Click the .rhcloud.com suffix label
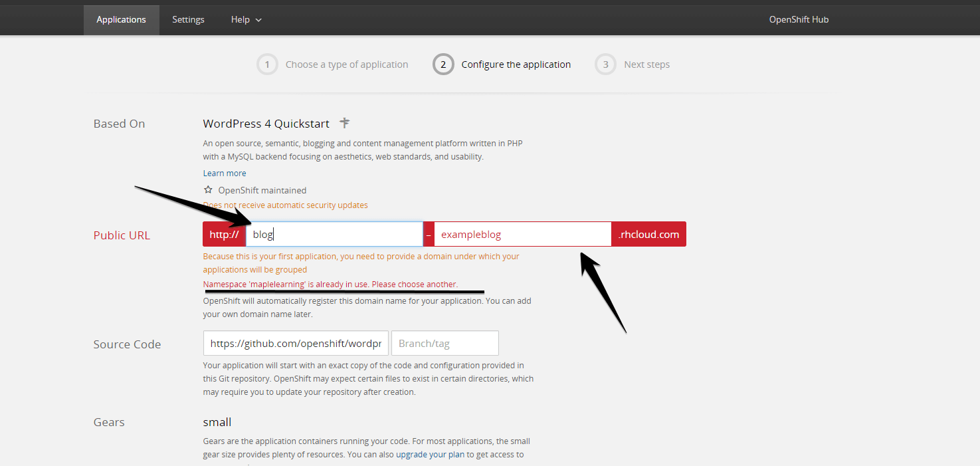Viewport: 980px width, 466px height. tap(648, 234)
